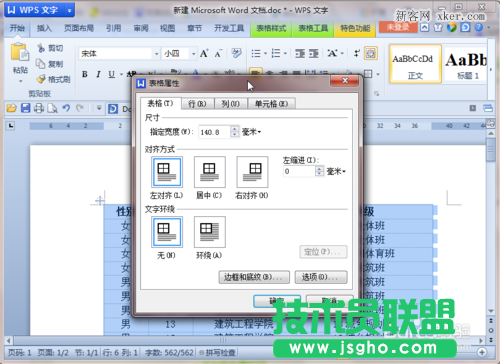Open the Page Layout ribbon tab
This screenshot has width=500, height=364.
coord(79,28)
